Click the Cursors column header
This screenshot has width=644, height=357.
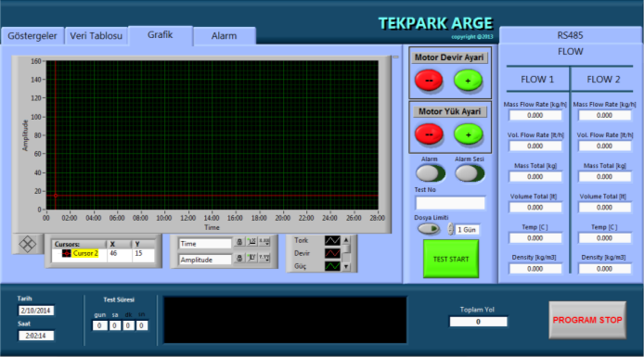pos(79,244)
